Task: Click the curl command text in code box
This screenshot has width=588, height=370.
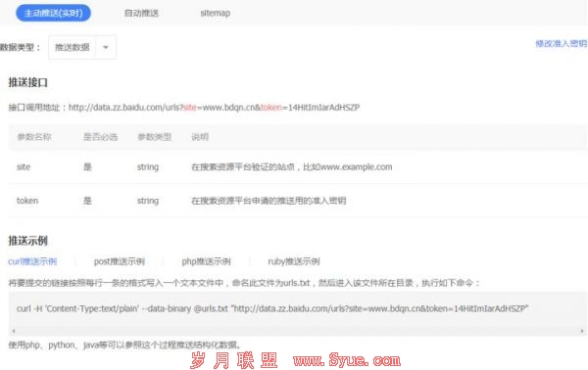Action: click(272, 308)
